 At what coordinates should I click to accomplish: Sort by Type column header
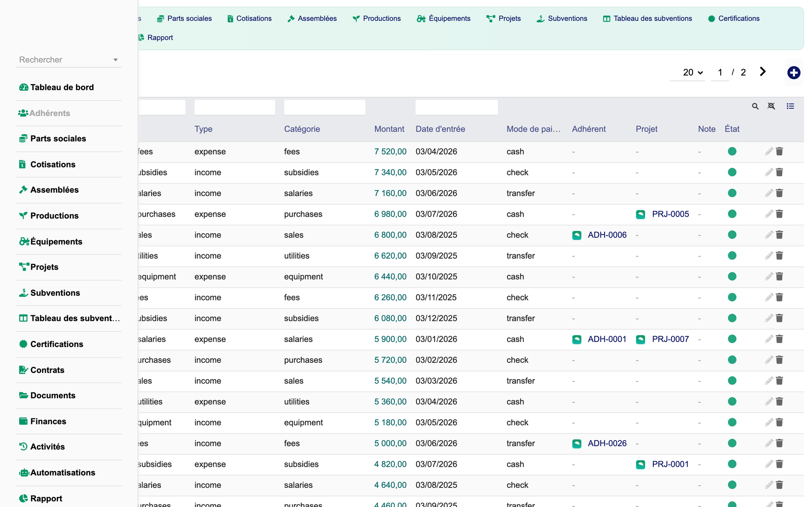tap(203, 129)
